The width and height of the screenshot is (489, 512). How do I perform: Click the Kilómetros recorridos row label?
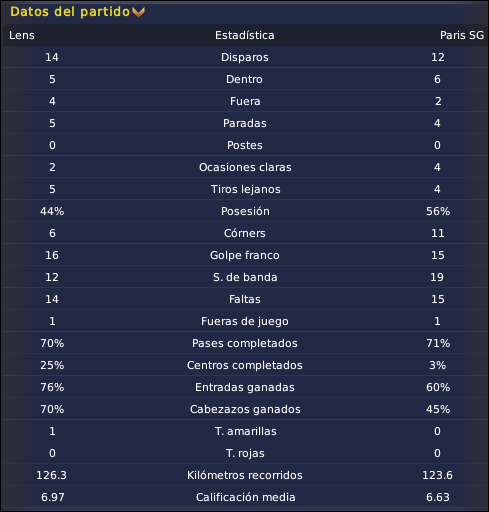pyautogui.click(x=245, y=475)
